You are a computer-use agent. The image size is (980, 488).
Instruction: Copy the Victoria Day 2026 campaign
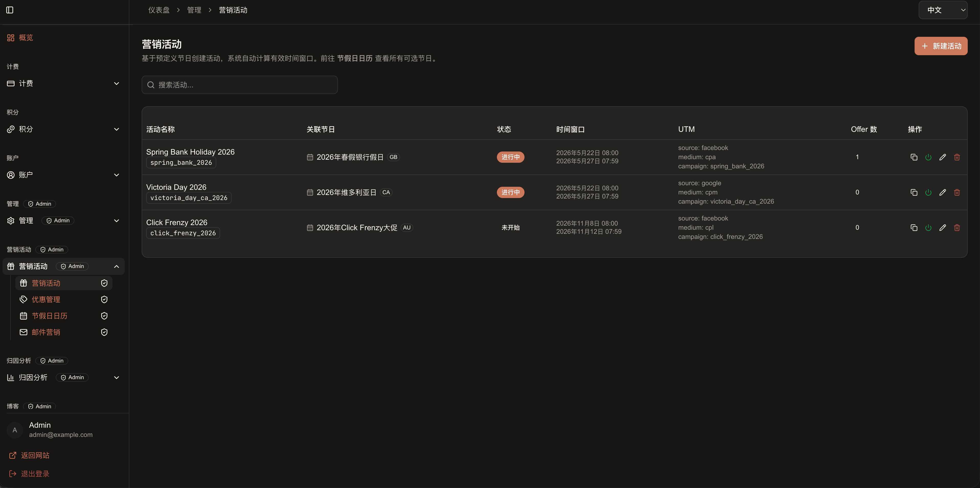(x=914, y=192)
